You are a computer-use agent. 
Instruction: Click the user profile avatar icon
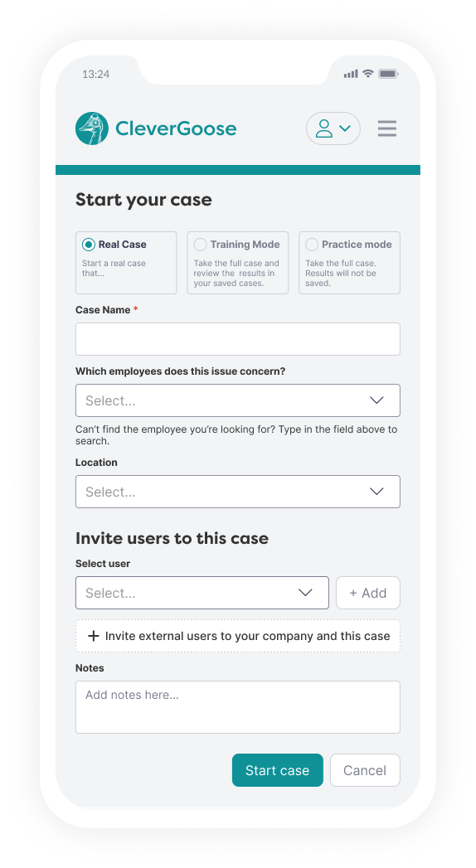coord(323,129)
